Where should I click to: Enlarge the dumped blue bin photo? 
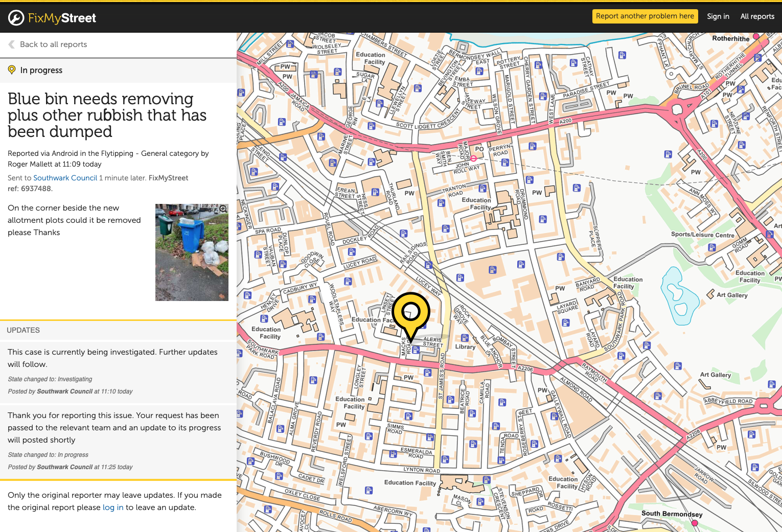tap(192, 252)
